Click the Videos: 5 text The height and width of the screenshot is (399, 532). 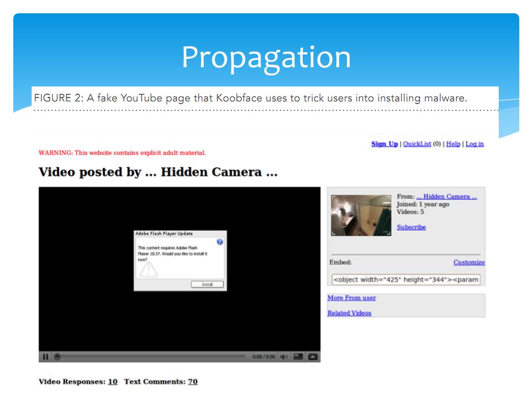click(410, 212)
